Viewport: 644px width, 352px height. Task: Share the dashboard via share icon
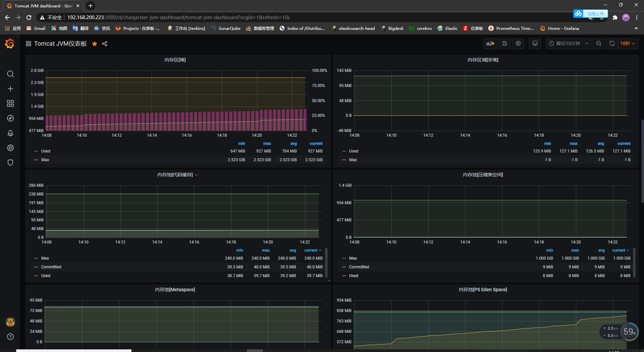(105, 44)
